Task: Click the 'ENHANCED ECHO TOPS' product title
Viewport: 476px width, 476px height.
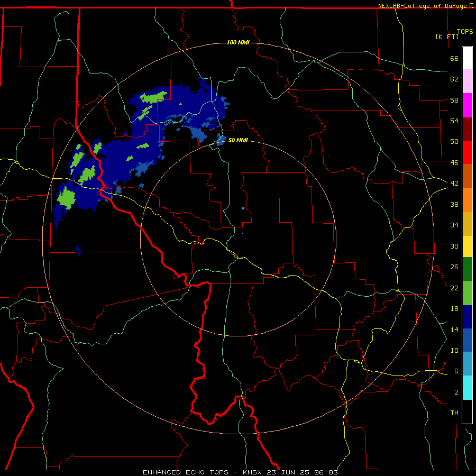Action: 186,472
